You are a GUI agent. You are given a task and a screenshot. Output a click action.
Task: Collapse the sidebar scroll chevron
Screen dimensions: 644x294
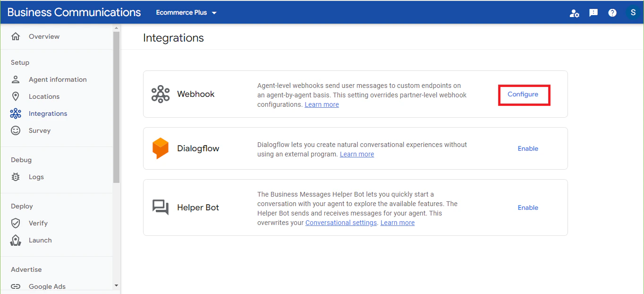click(x=116, y=285)
